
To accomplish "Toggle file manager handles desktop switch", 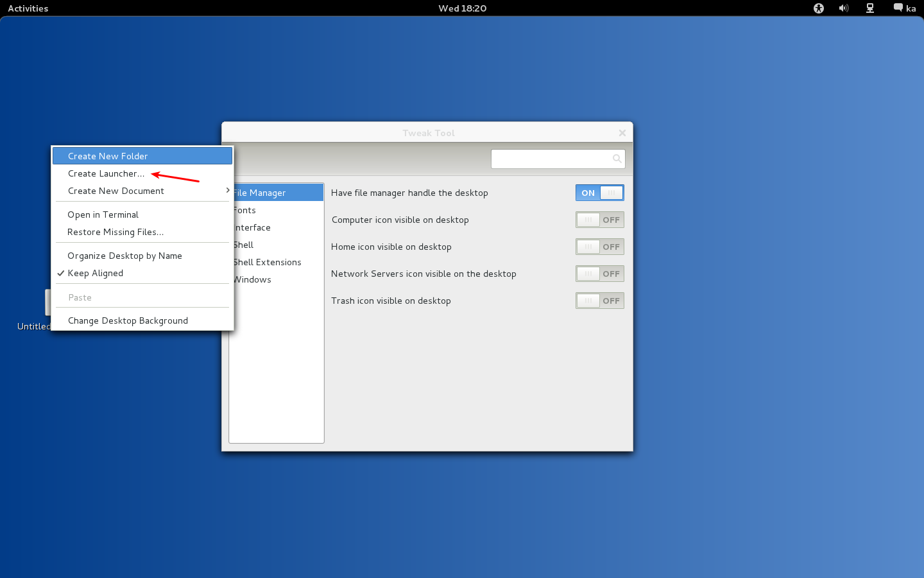I will tap(599, 193).
